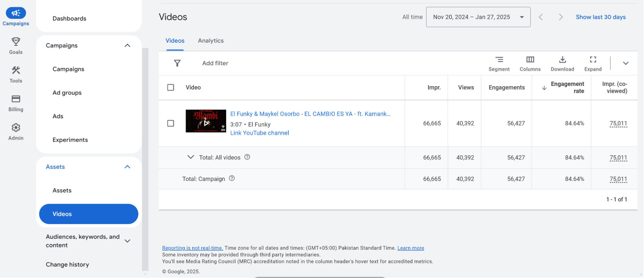
Task: Click Show last 30 days link
Action: pyautogui.click(x=600, y=17)
